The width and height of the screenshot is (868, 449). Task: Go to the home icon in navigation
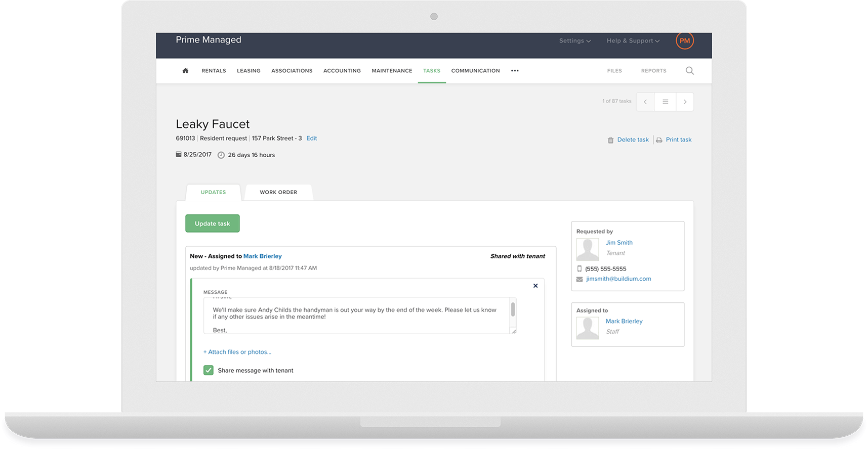coord(185,71)
